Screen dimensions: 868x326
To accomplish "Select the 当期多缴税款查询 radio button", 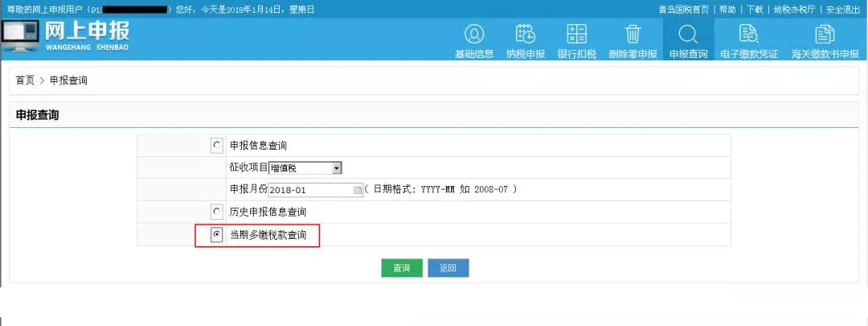I will (216, 235).
